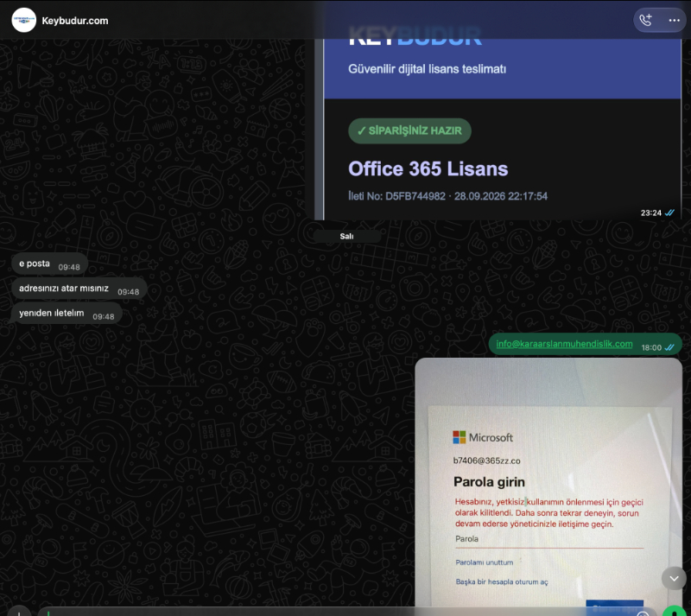Click the read double-check on email message
Viewport: 691px width, 616px height.
click(x=669, y=347)
